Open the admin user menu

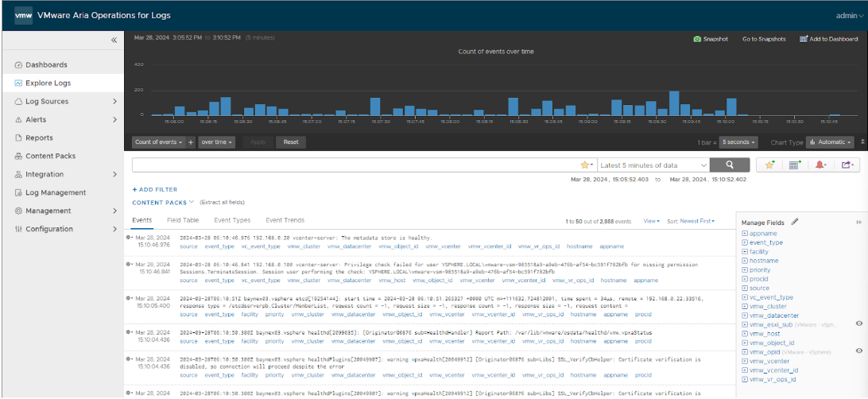pyautogui.click(x=849, y=15)
